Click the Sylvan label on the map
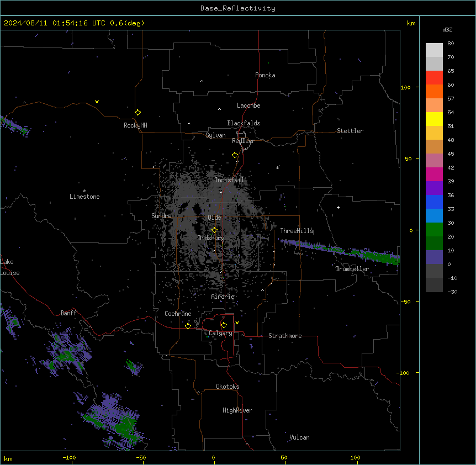476x465 pixels. 215,135
